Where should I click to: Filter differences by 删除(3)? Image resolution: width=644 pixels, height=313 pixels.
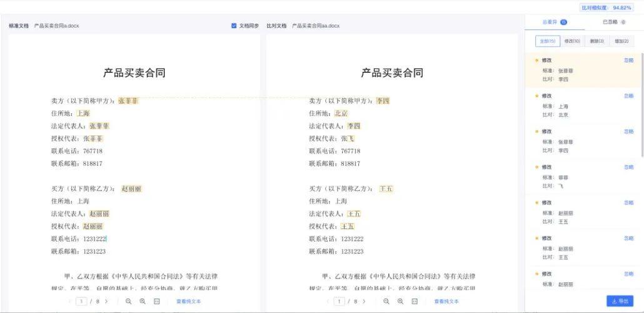596,41
